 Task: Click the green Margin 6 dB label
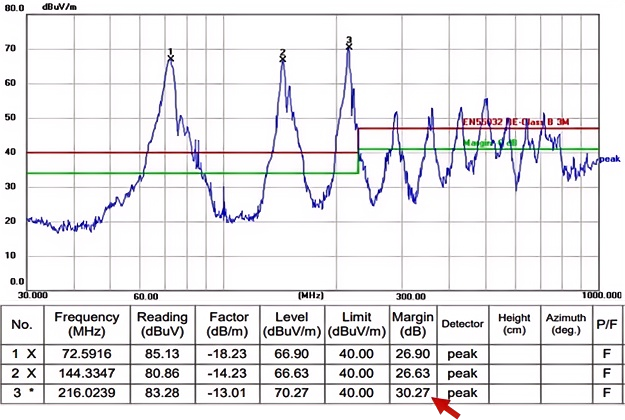pos(490,143)
